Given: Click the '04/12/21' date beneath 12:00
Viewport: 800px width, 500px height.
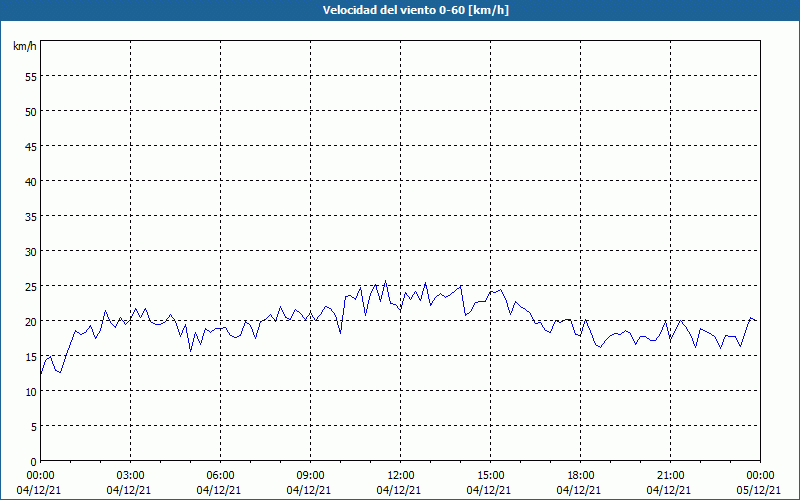Looking at the screenshot, I should [x=398, y=490].
